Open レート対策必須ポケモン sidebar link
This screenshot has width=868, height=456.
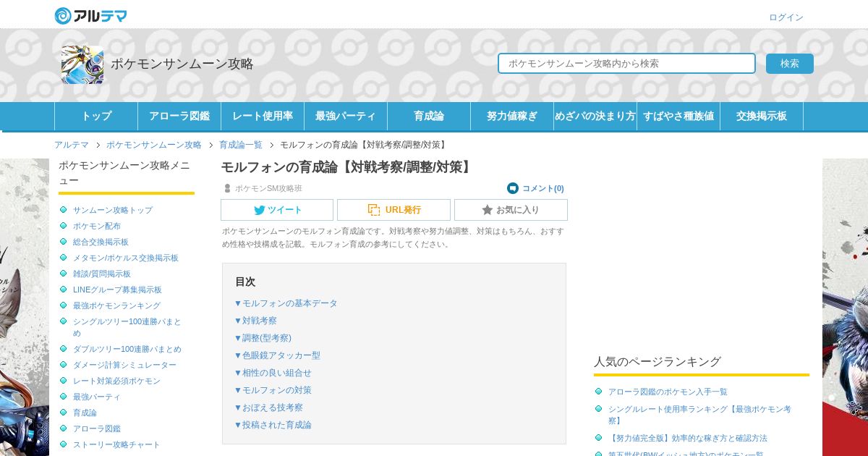coord(116,381)
